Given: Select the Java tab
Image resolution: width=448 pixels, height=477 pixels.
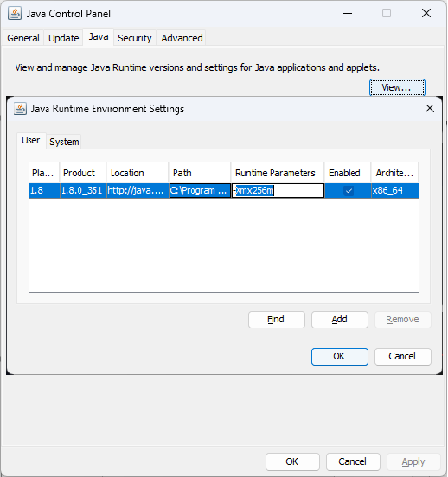Looking at the screenshot, I should coord(99,37).
